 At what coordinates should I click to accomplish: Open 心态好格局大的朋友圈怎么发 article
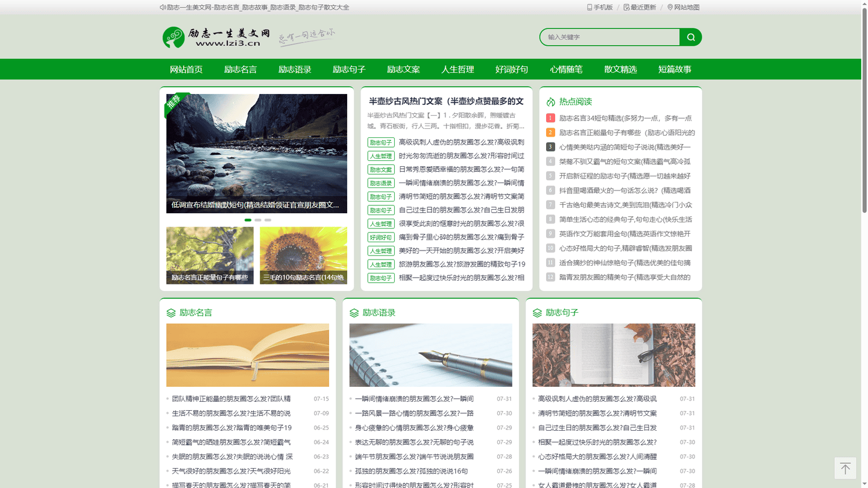click(597, 457)
